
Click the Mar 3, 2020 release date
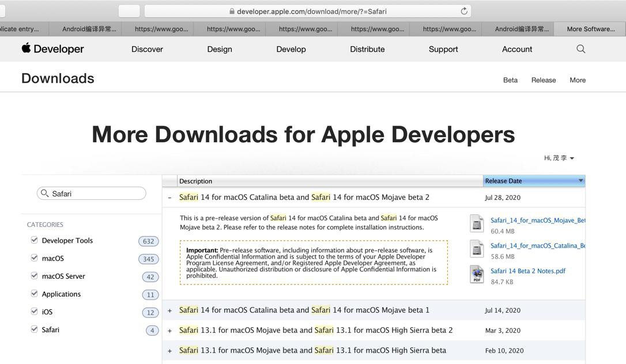click(x=503, y=331)
